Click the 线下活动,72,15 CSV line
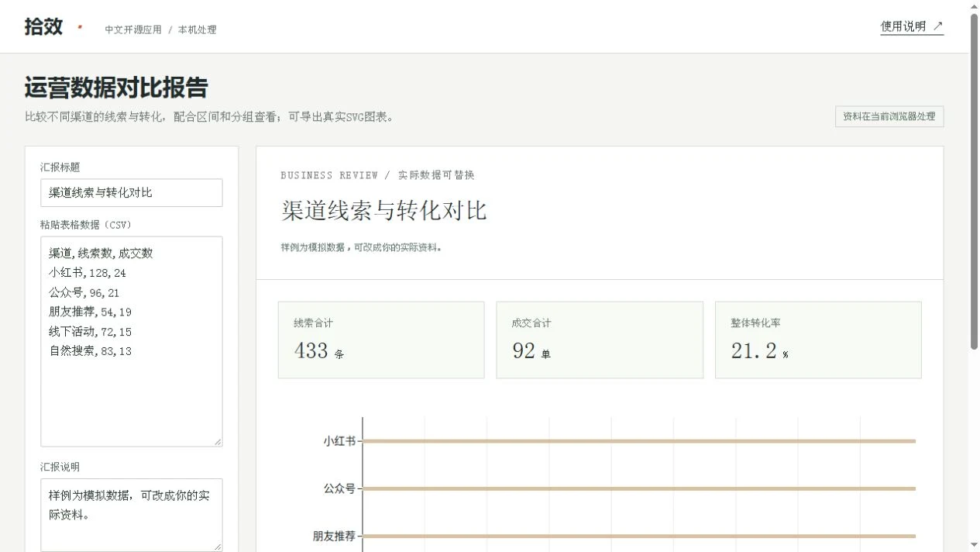980x552 pixels. click(91, 332)
